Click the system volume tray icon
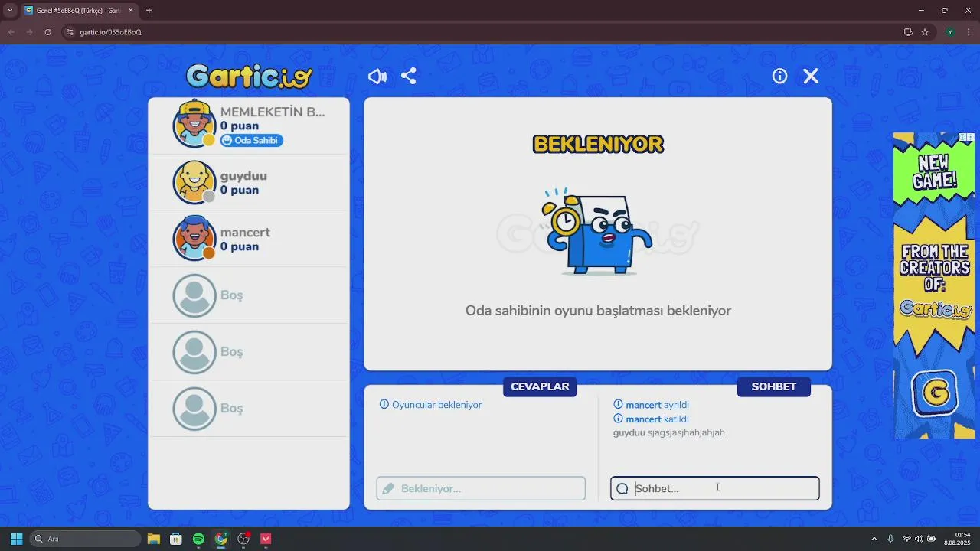This screenshot has width=980, height=551. (919, 539)
